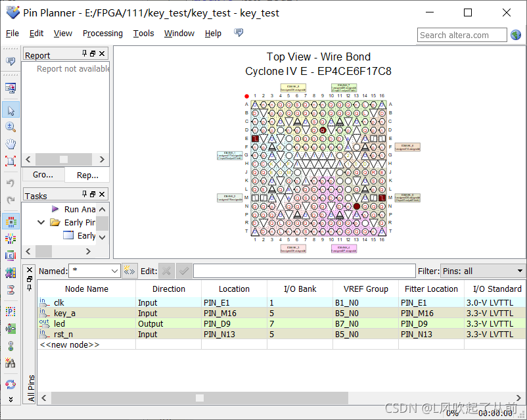Click the cancel edit X button
The image size is (527, 420).
[166, 271]
